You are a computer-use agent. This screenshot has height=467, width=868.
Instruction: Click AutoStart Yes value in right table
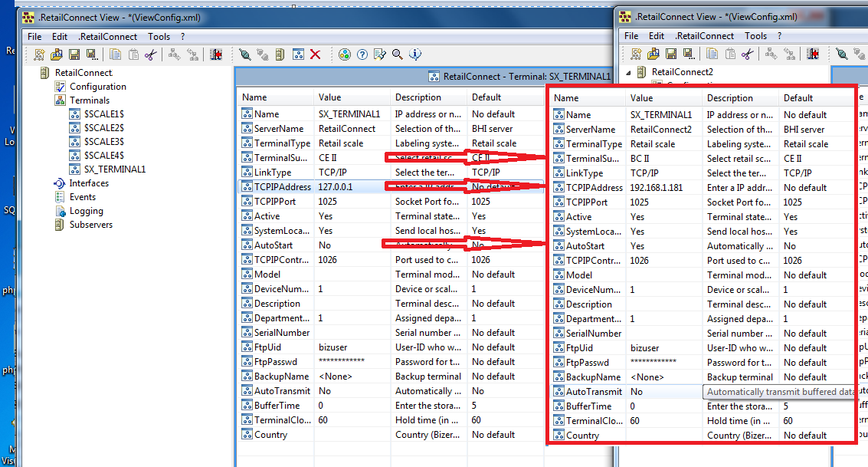point(637,246)
